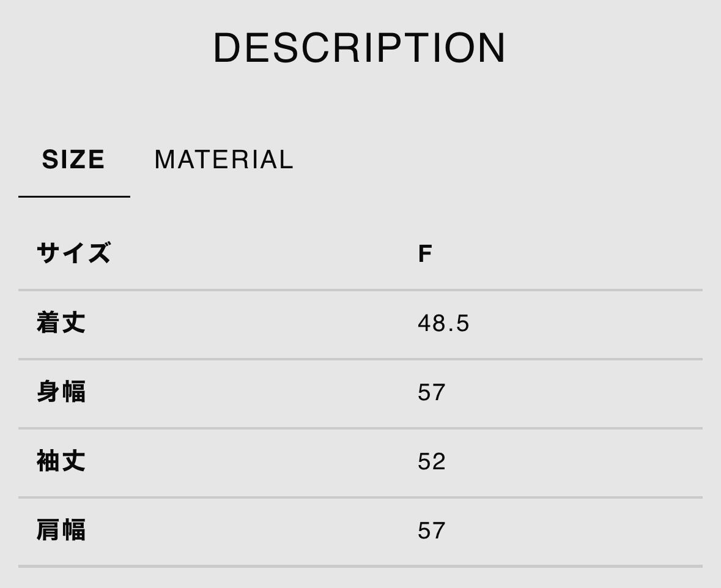Click the divider line below 袖丈 row
Screen dimensions: 721x588
point(360,497)
